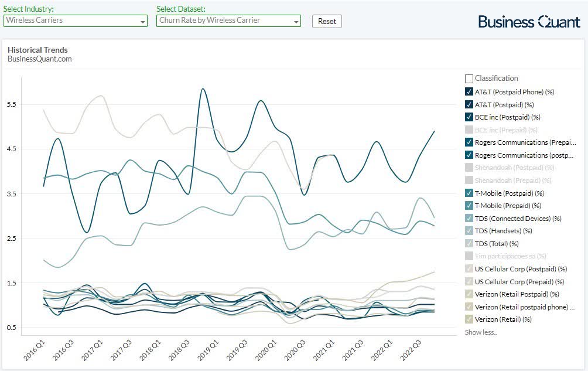Click the Reset button
Screen dimensions: 588x371
(x=327, y=21)
